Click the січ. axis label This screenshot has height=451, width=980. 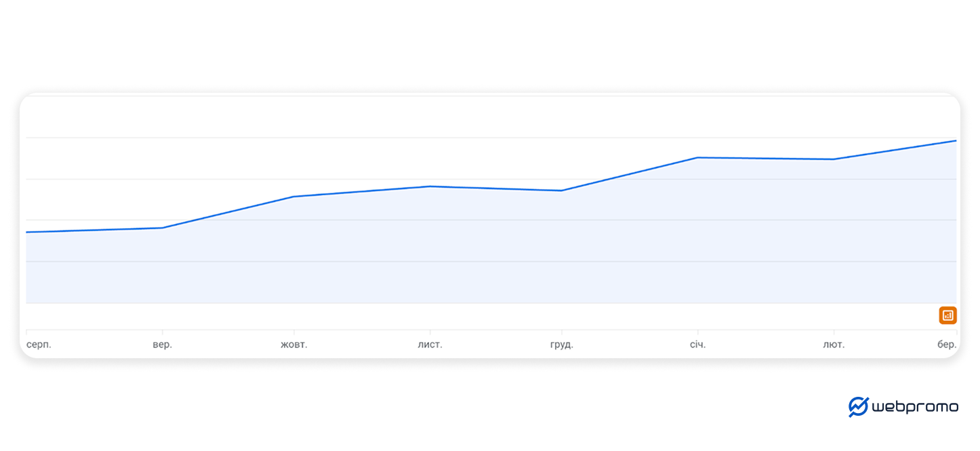click(x=697, y=345)
